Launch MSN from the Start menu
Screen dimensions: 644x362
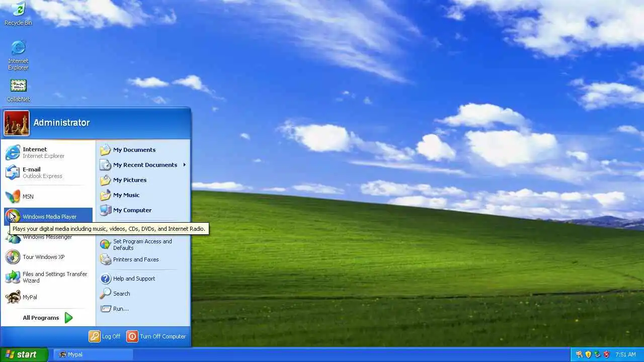coord(48,197)
